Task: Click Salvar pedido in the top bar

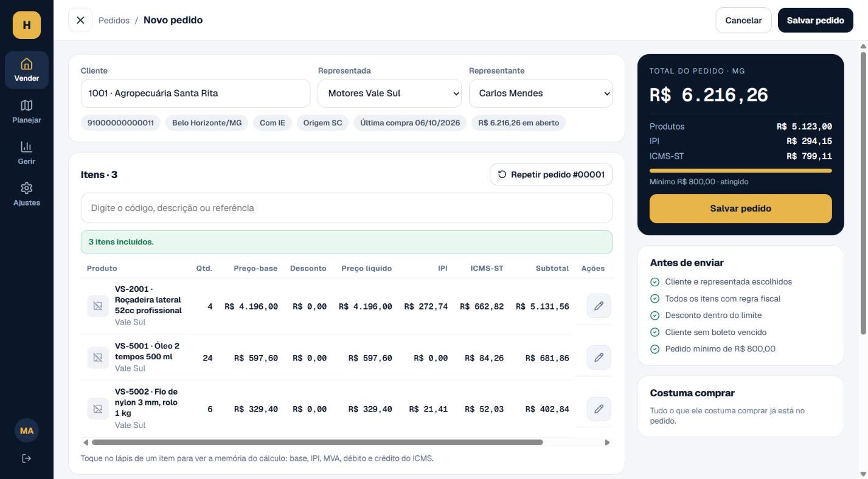Action: point(815,20)
